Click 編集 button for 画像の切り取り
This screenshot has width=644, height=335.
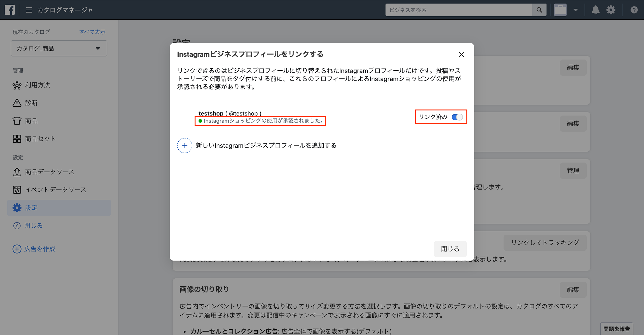(x=573, y=290)
